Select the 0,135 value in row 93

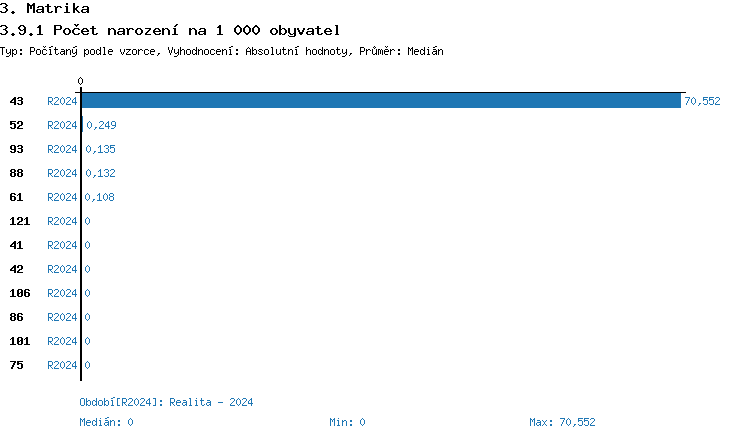[100, 149]
